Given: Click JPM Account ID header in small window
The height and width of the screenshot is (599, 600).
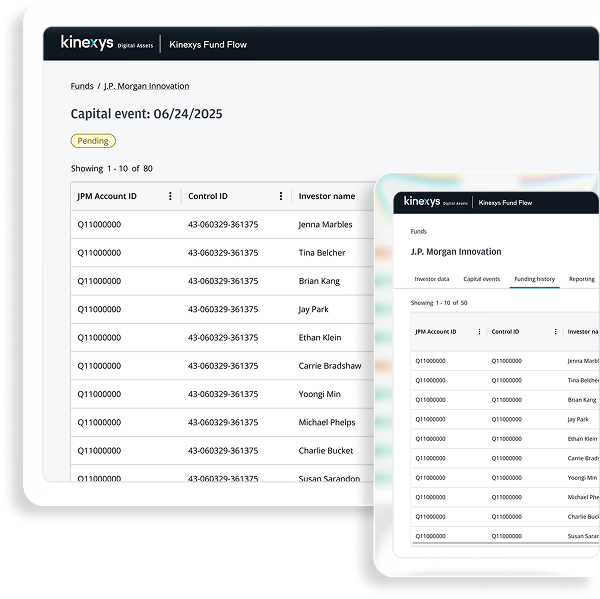Looking at the screenshot, I should tap(435, 332).
